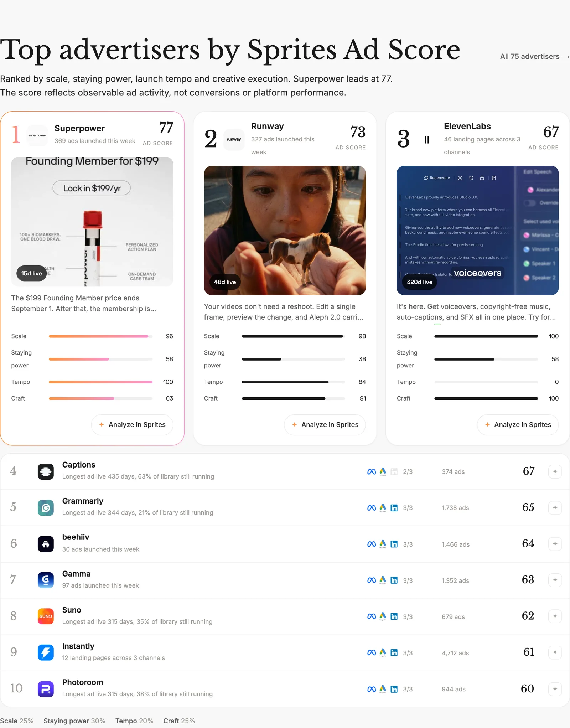Click the LinkedIn icon in Photoroom row

[394, 689]
